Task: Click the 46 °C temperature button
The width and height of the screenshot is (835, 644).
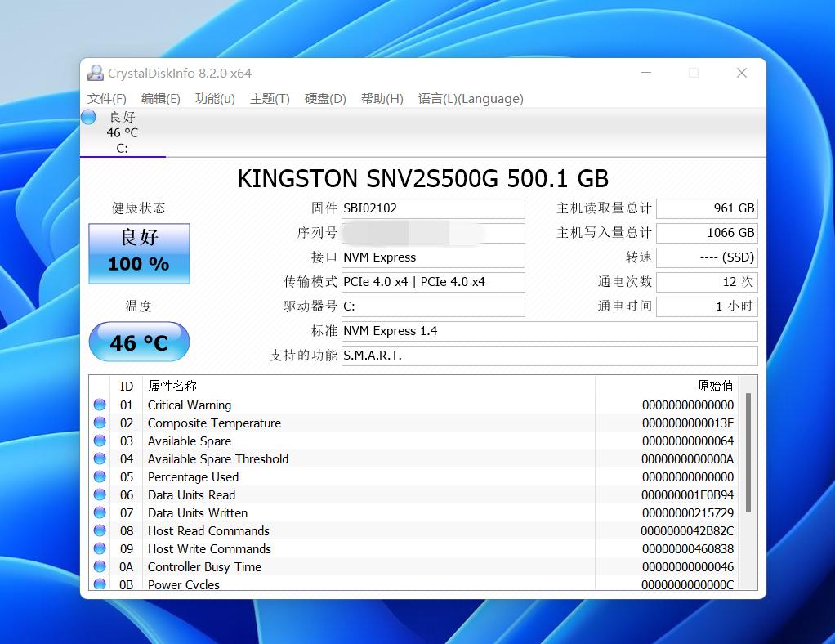Action: click(x=139, y=342)
